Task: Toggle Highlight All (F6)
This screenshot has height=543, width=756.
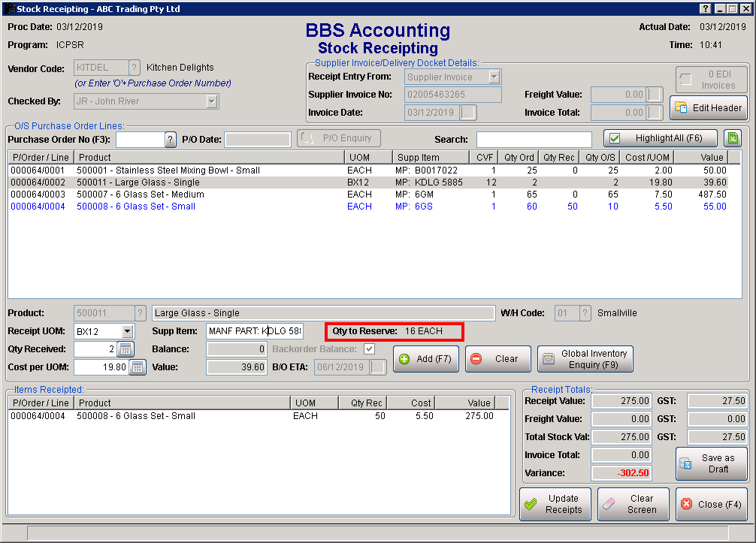Action: coord(661,138)
